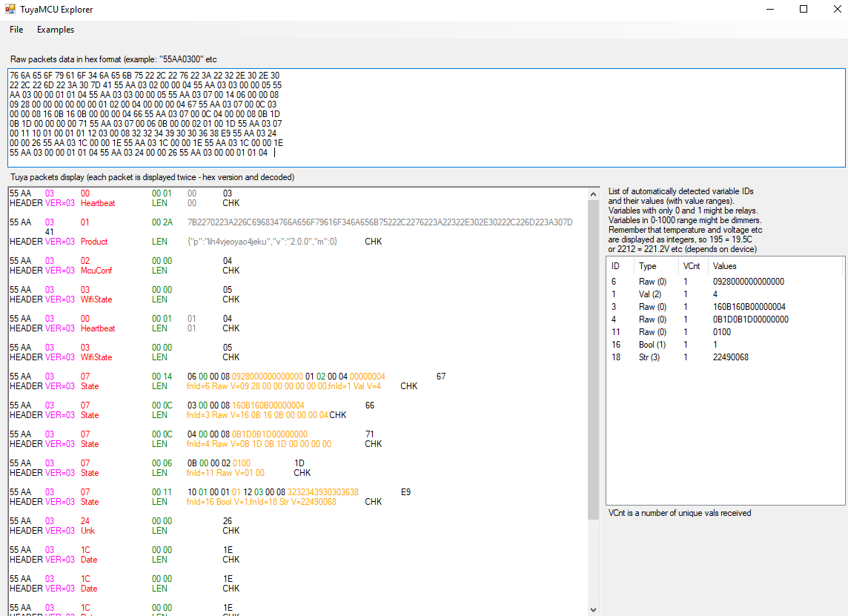Viewport: 848px width, 616px height.
Task: Click value 0928000000000000 in the list
Action: coord(749,282)
